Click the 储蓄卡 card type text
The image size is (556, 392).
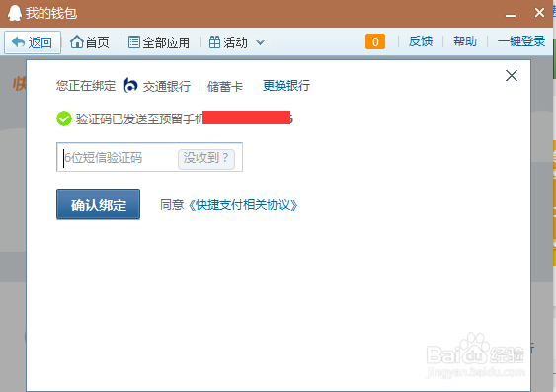click(x=225, y=86)
